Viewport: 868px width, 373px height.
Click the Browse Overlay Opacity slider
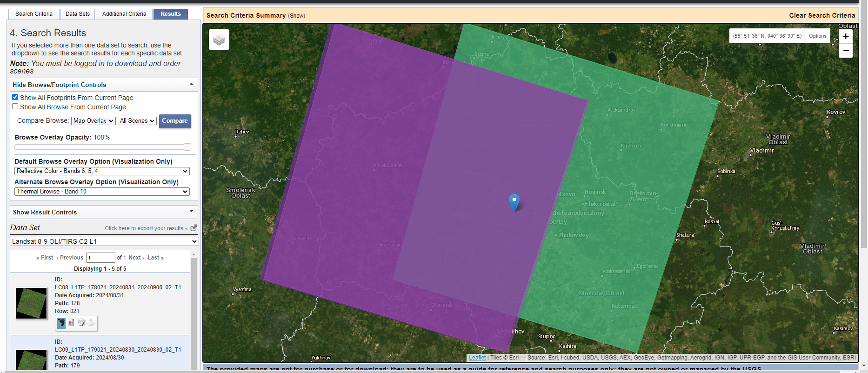tap(103, 147)
